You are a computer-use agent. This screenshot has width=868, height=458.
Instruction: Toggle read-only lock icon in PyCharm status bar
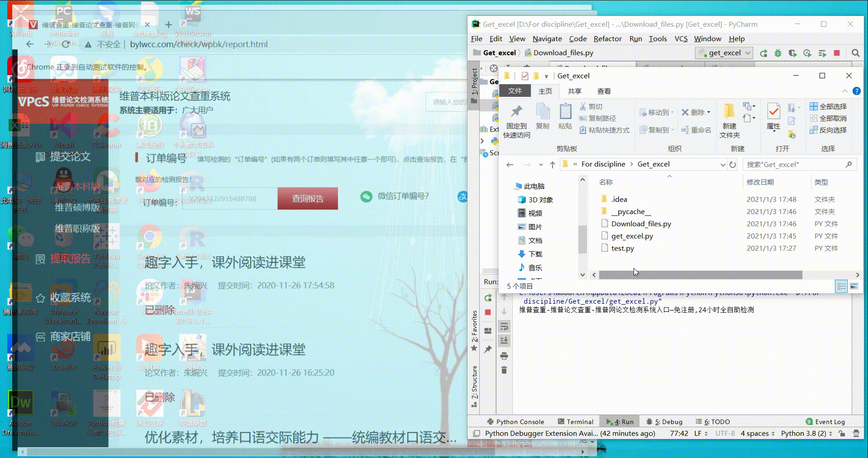tap(841, 433)
